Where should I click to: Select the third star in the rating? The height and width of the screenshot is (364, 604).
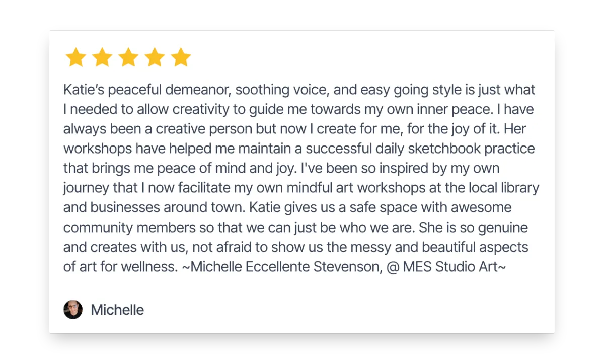click(x=128, y=57)
